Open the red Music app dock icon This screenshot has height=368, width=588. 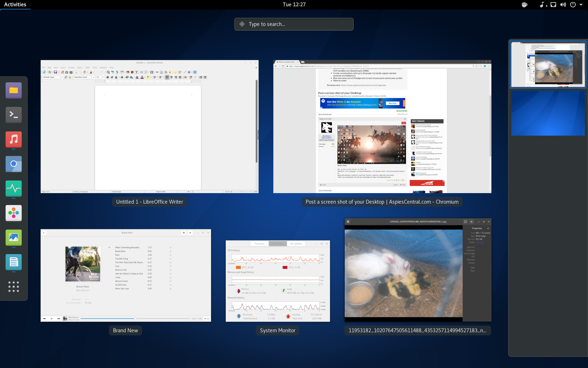click(x=14, y=139)
